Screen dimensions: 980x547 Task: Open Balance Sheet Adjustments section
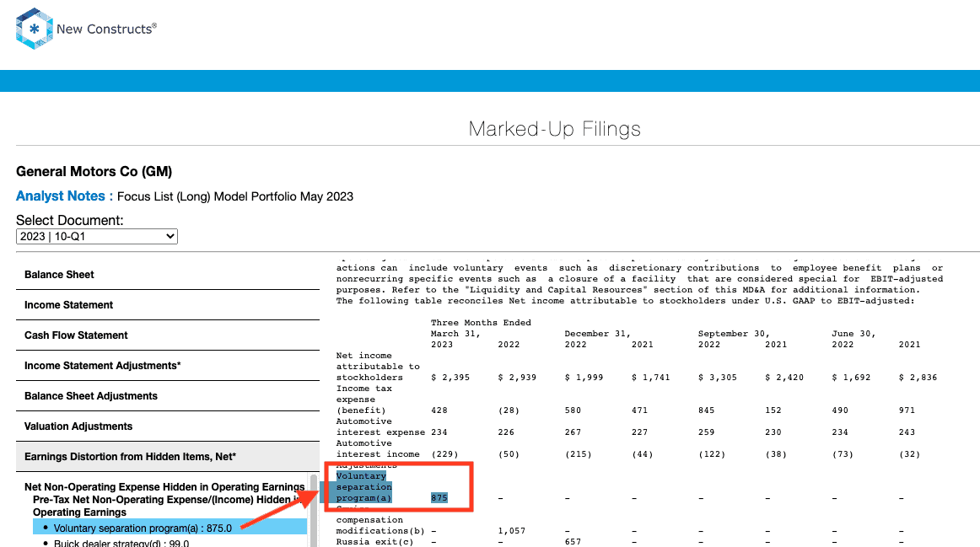click(x=168, y=396)
